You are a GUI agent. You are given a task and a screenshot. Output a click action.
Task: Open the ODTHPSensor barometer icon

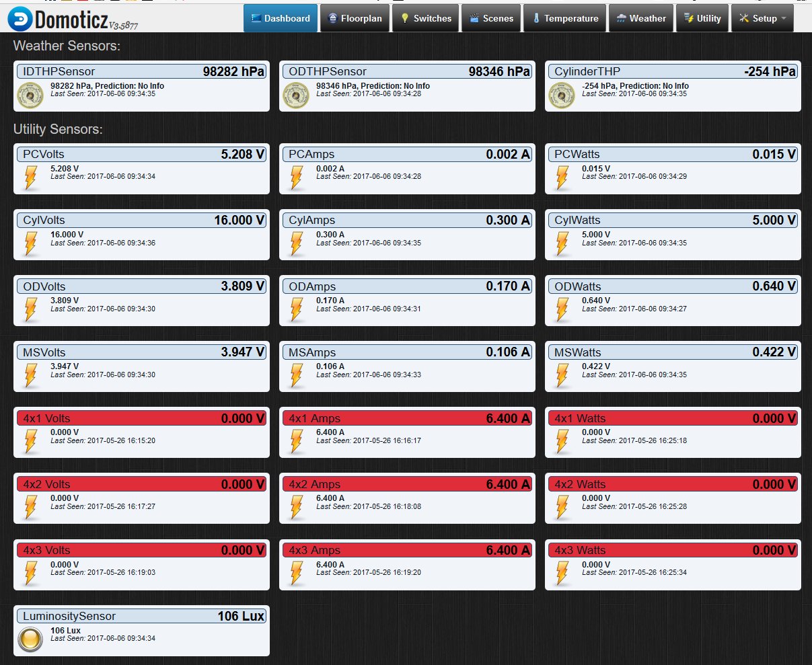pyautogui.click(x=296, y=95)
